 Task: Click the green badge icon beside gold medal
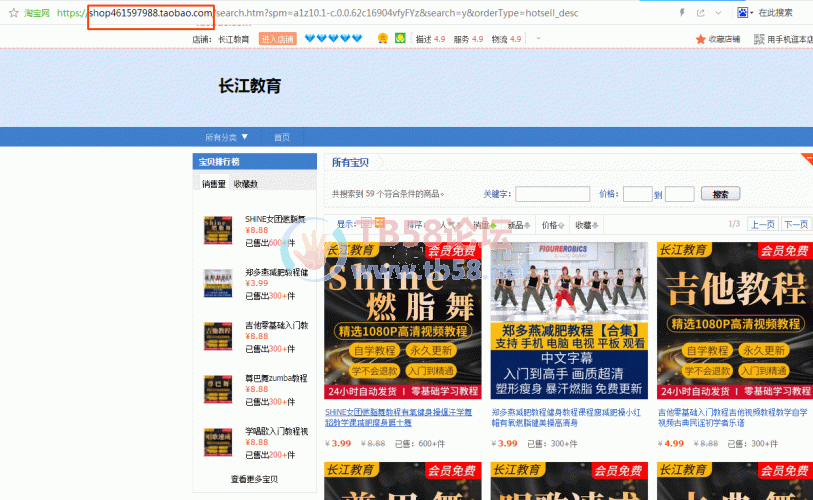click(x=400, y=39)
